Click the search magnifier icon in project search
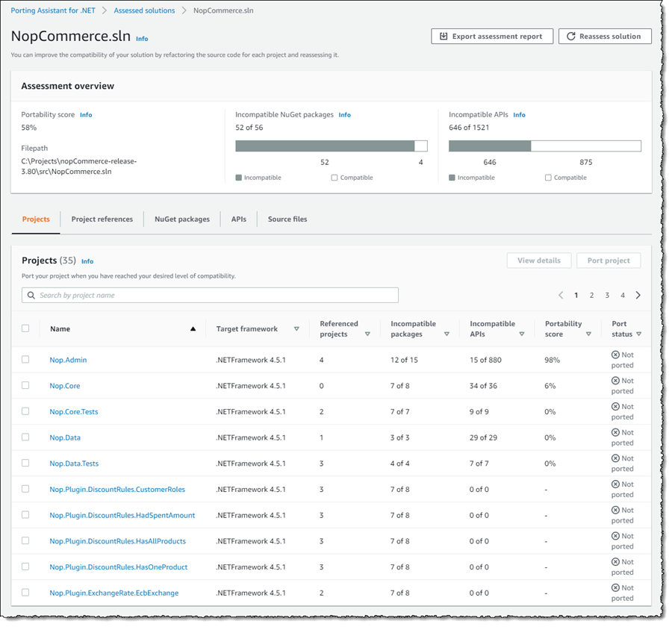672x627 pixels. pyautogui.click(x=31, y=296)
